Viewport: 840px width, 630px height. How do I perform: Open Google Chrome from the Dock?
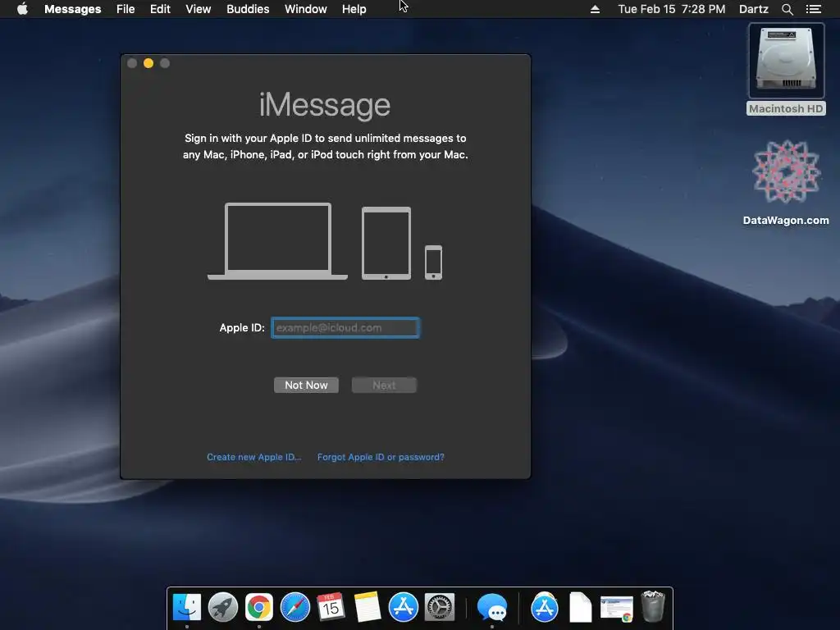click(258, 608)
